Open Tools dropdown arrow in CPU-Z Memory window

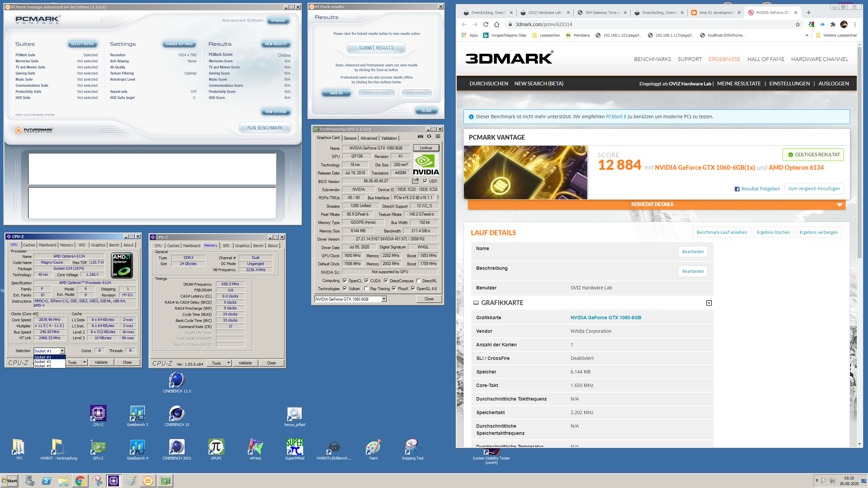[229, 363]
